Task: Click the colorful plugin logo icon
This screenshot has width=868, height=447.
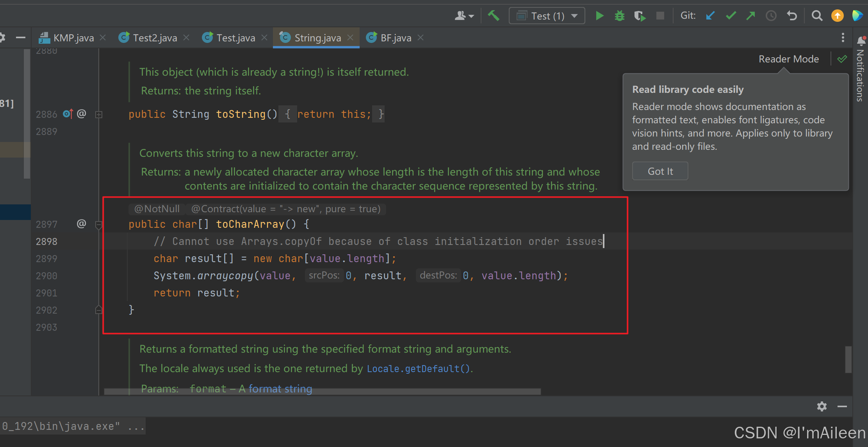Action: tap(858, 16)
